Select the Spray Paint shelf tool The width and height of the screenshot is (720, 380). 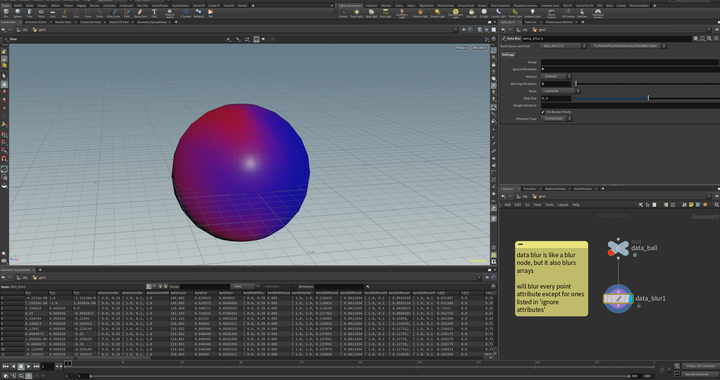click(141, 13)
